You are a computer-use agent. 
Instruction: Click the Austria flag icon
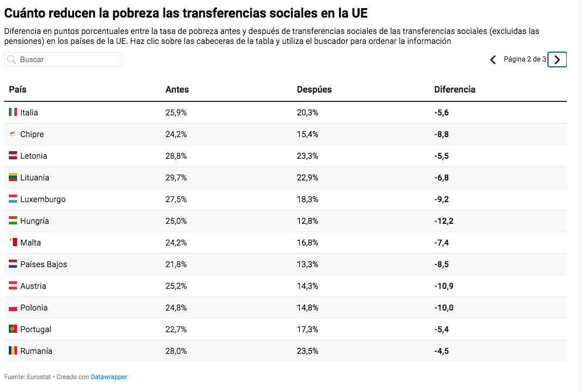13,286
